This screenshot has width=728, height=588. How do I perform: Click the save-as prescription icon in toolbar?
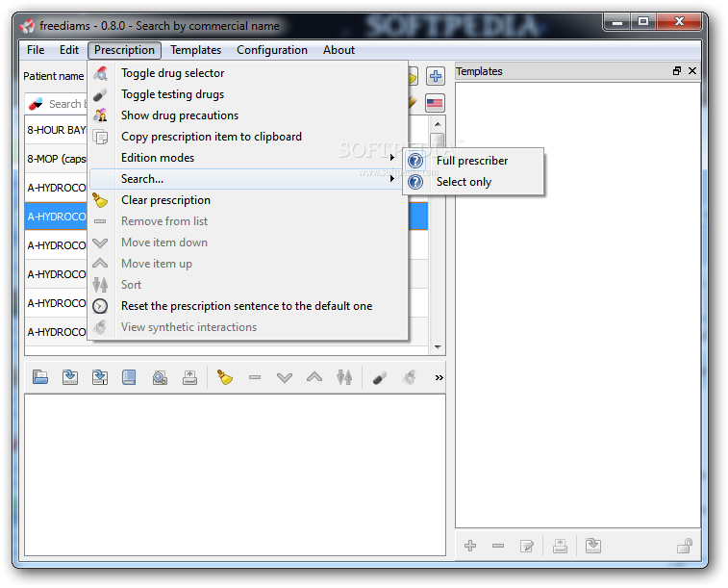100,377
